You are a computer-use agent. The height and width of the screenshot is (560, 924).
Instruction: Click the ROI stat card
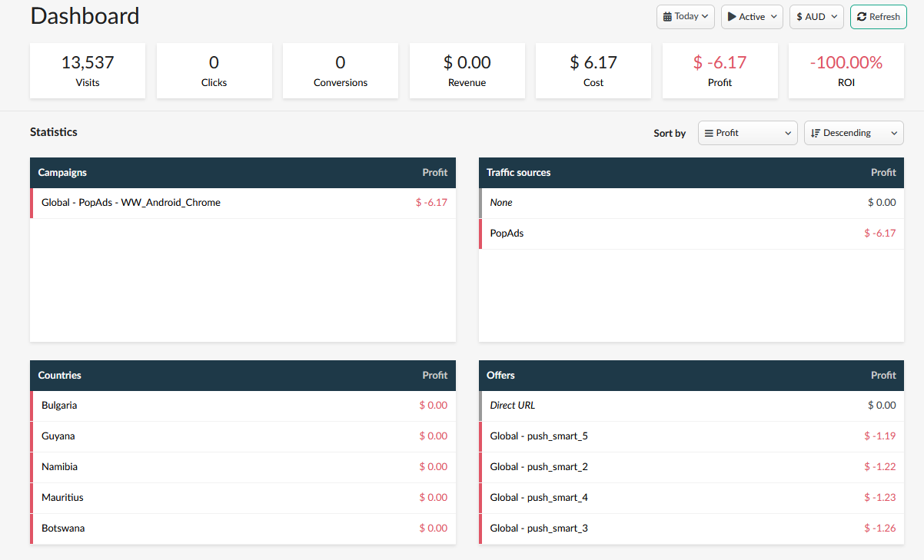coord(846,71)
